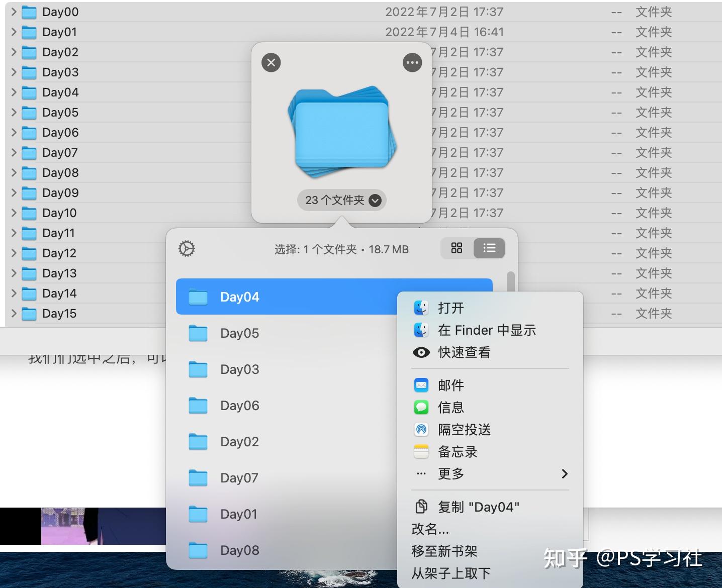Click the stacked folders thumbnail on the shelf

click(342, 132)
